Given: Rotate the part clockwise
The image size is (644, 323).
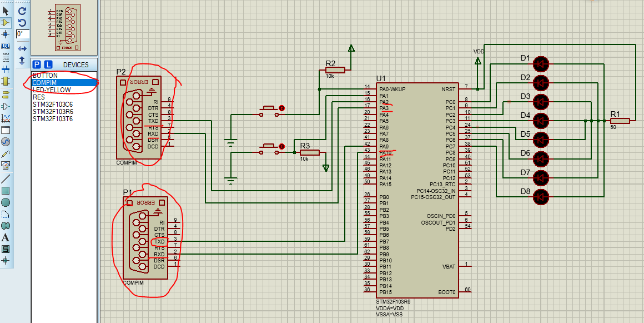Looking at the screenshot, I should (x=23, y=11).
